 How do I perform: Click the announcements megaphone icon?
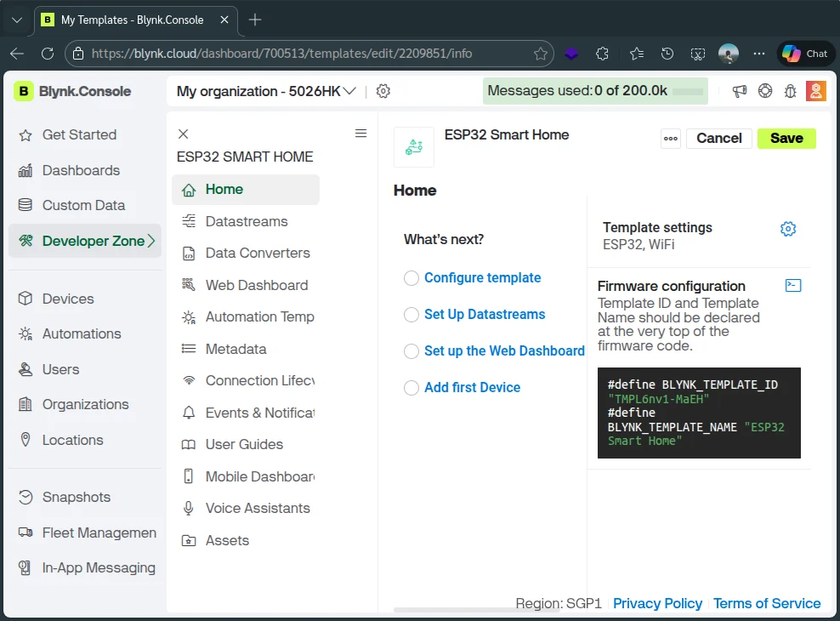point(740,91)
